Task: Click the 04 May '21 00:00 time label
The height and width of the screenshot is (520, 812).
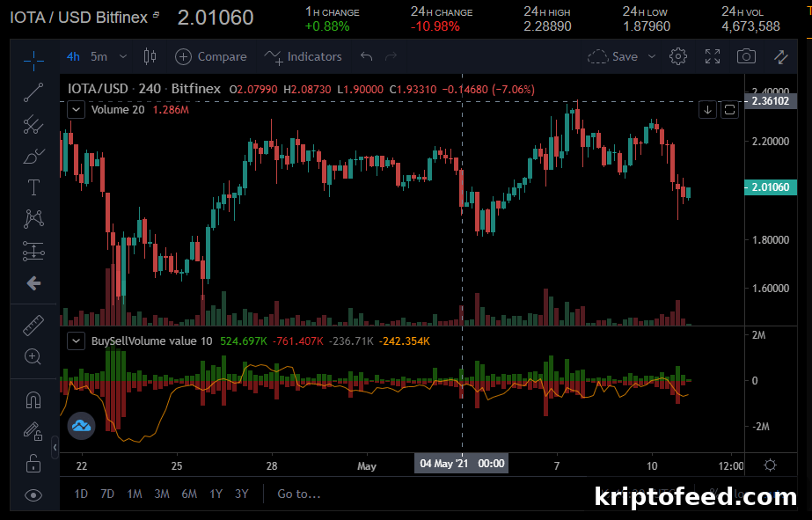Action: (x=461, y=463)
